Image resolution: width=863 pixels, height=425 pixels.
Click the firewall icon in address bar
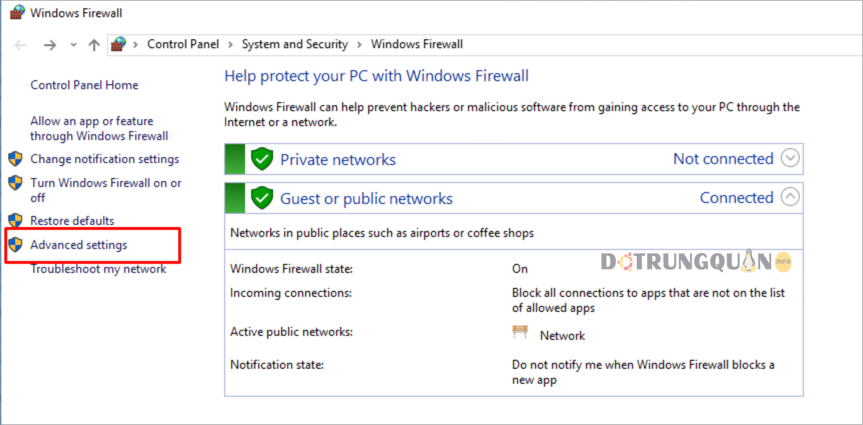(x=118, y=44)
